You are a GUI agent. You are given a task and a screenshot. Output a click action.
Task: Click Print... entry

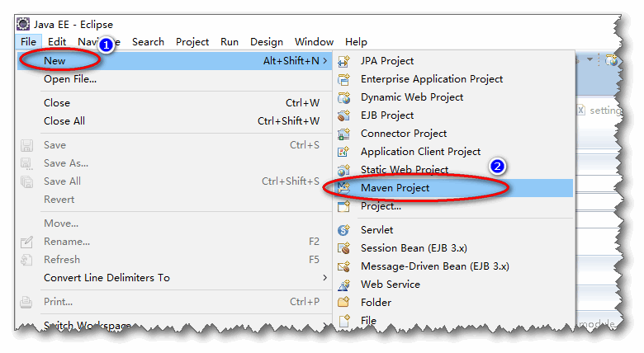click(174, 302)
